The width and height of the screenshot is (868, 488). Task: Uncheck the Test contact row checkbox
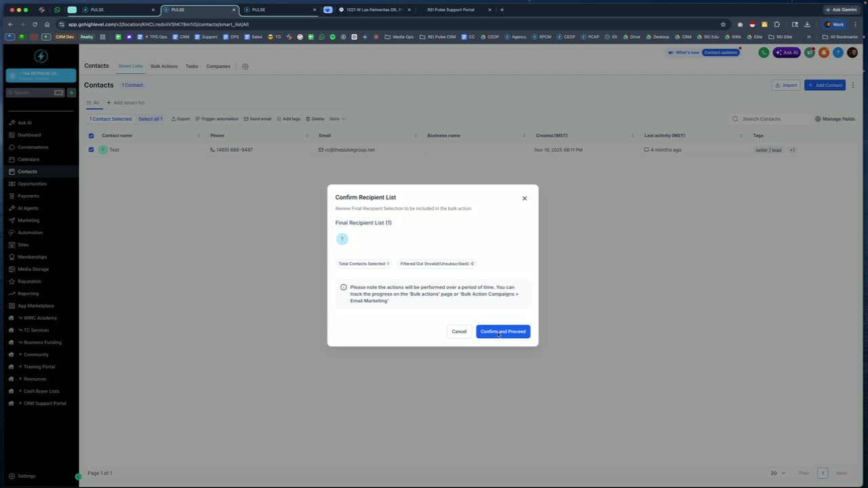[x=91, y=150]
